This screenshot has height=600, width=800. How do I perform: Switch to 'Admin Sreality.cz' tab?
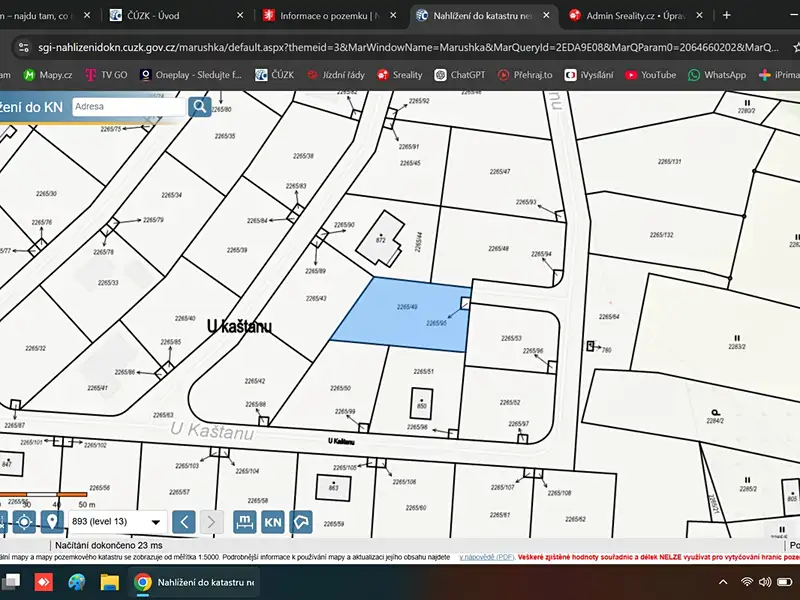(636, 15)
